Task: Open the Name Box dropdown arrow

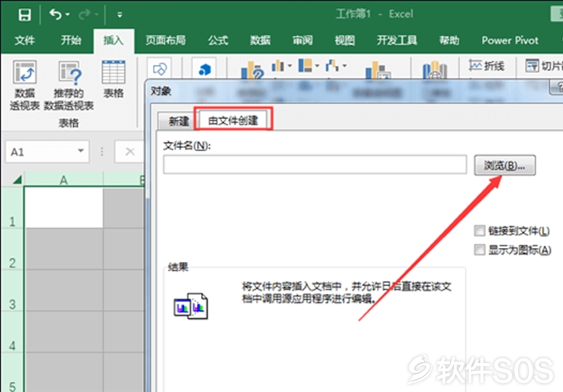Action: [81, 151]
